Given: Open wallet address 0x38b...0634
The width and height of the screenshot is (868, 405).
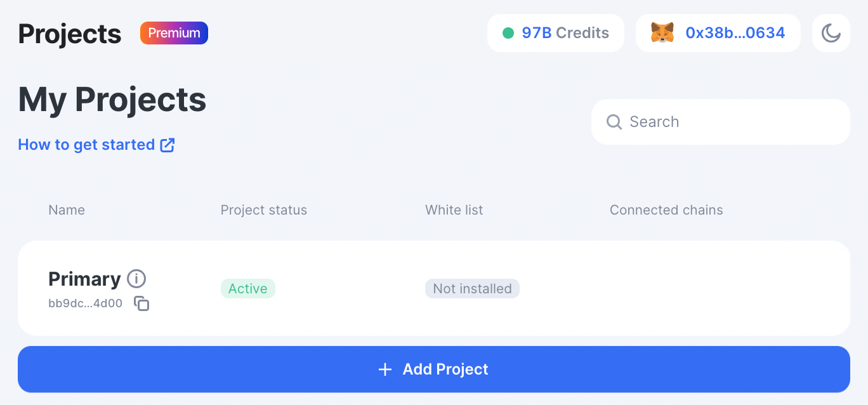Looking at the screenshot, I should (718, 33).
